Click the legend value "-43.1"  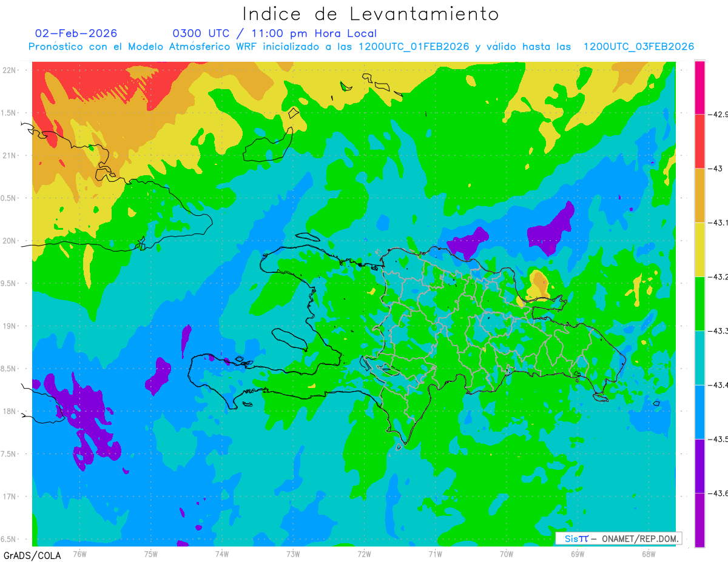720,222
